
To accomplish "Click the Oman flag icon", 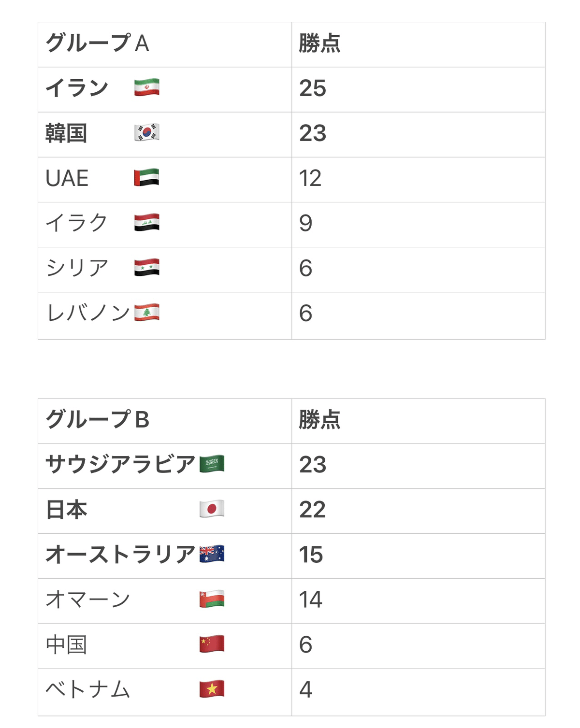I will pos(212,599).
